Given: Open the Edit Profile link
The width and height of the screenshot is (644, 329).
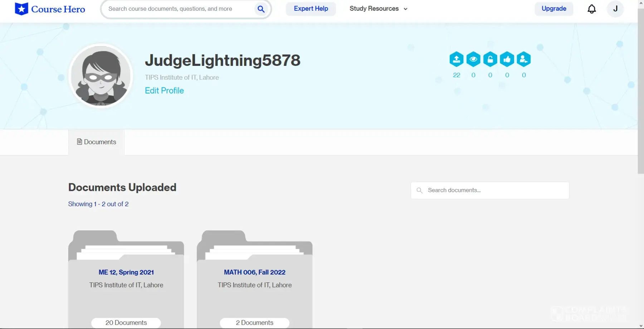Looking at the screenshot, I should point(164,91).
